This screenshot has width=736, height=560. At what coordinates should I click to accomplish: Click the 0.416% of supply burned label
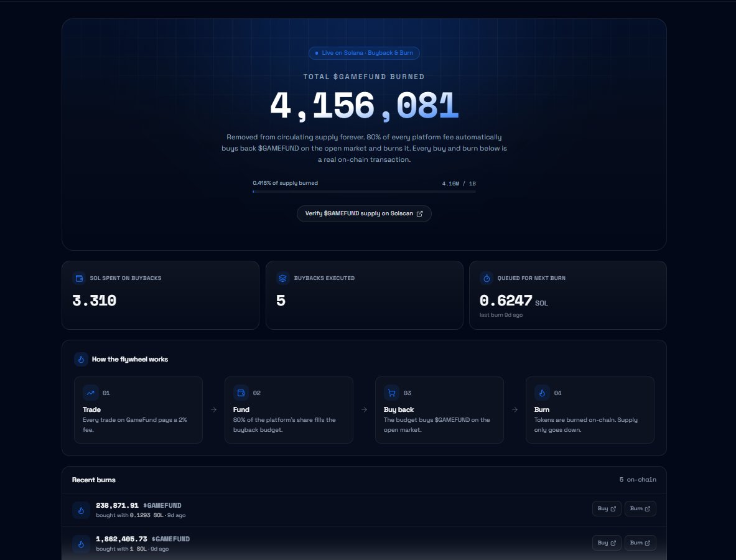pos(286,183)
